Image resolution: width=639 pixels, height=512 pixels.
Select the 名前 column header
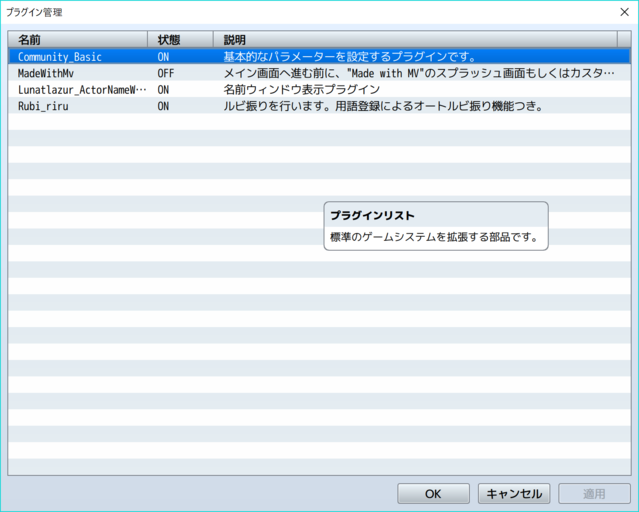77,40
